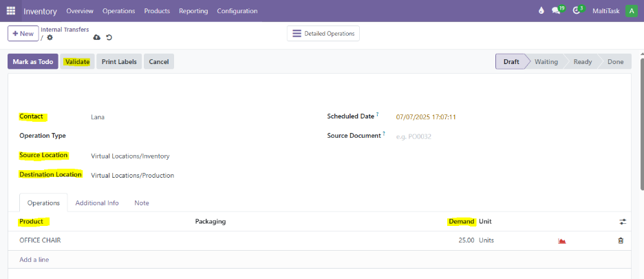
Task: Click the green user avatar A
Action: point(631,11)
